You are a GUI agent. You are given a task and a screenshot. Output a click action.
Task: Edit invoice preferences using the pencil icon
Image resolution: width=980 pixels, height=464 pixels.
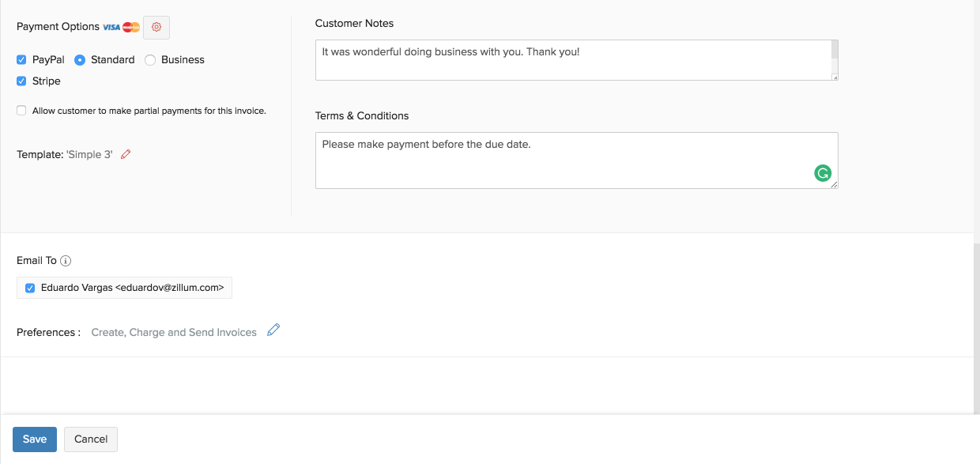point(273,331)
